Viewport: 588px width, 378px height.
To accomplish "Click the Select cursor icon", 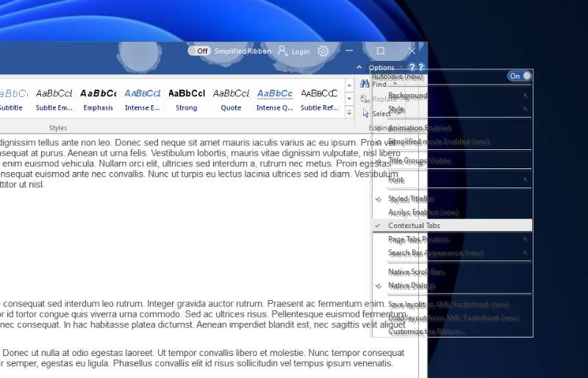I will (365, 113).
